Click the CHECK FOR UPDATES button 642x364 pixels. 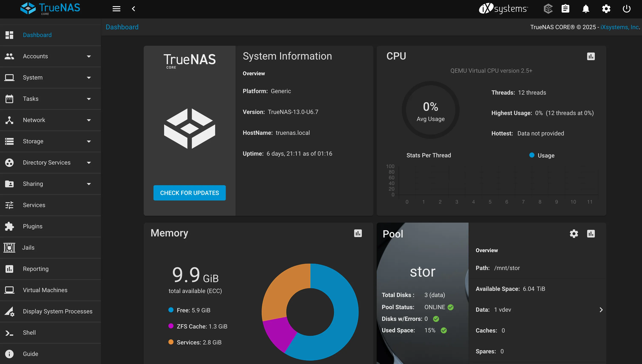point(189,193)
